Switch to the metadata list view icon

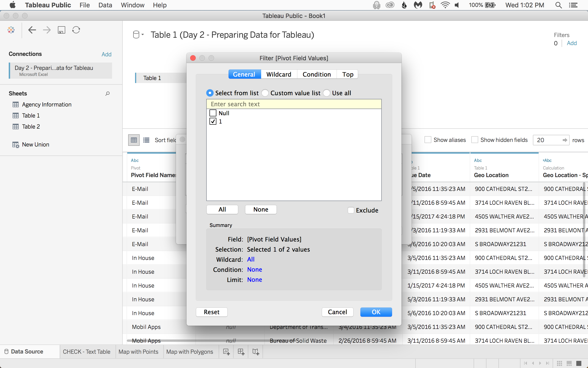click(x=146, y=140)
